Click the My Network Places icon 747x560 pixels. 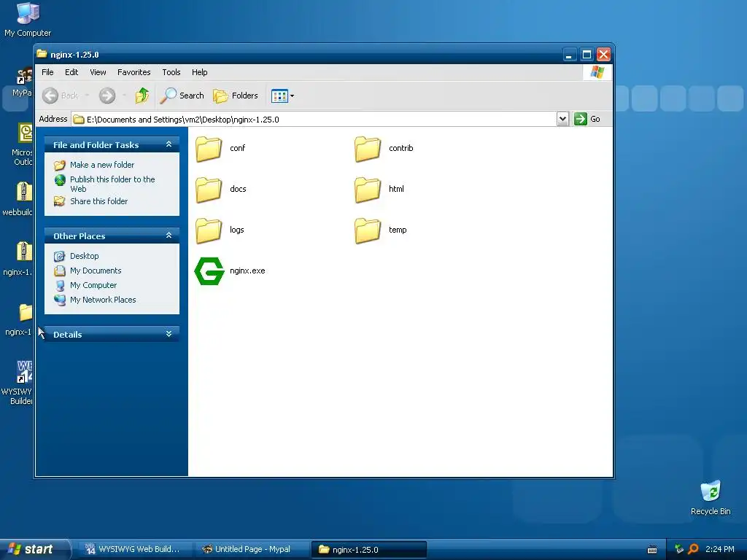tap(60, 300)
